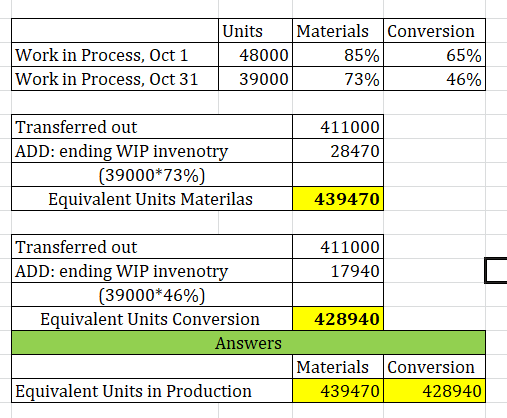Select ADD: ending WIP invenotry beside 28470
507x418 pixels.
pos(152,151)
